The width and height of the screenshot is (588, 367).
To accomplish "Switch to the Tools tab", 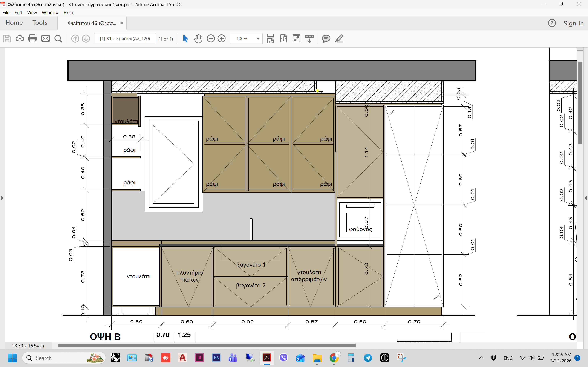I will pos(40,23).
